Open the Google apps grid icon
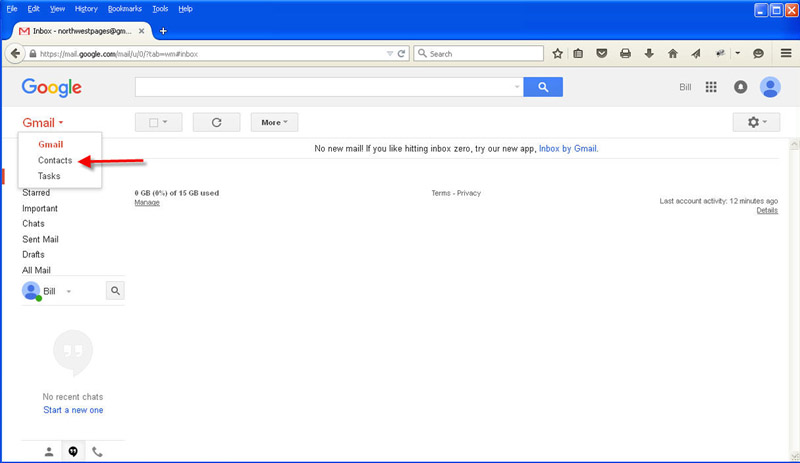The height and width of the screenshot is (463, 800). (x=711, y=87)
